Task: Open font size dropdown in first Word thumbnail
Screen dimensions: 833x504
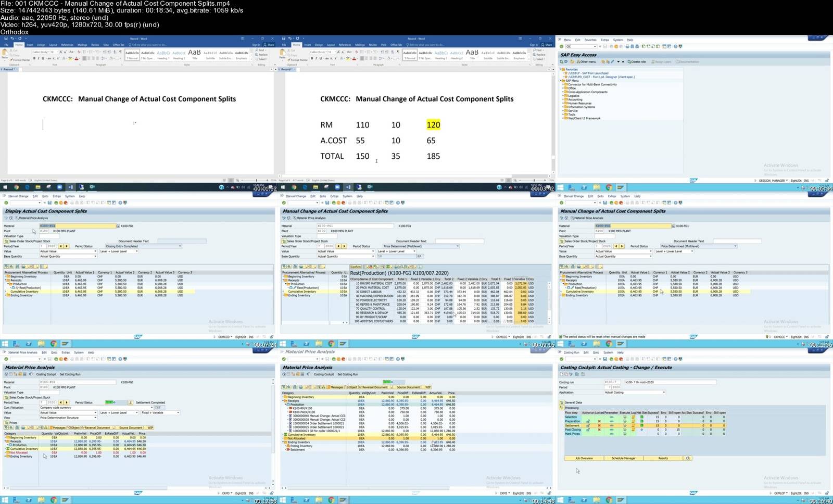Action: 57,52
